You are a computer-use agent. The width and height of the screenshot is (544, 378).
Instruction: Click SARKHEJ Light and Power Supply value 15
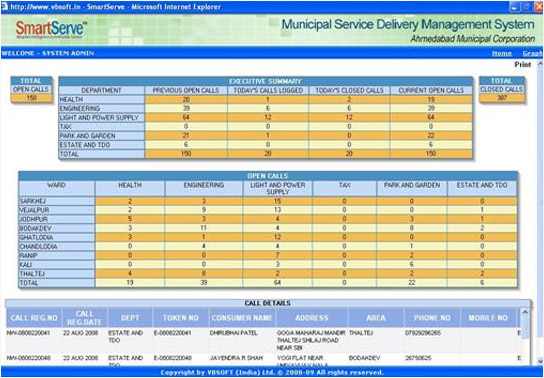pos(277,201)
